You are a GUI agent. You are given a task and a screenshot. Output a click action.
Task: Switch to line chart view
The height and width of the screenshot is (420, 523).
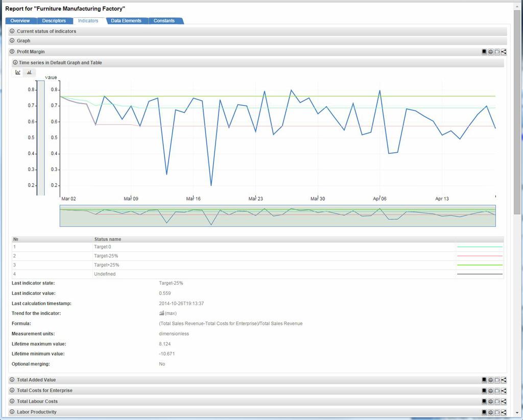[18, 73]
